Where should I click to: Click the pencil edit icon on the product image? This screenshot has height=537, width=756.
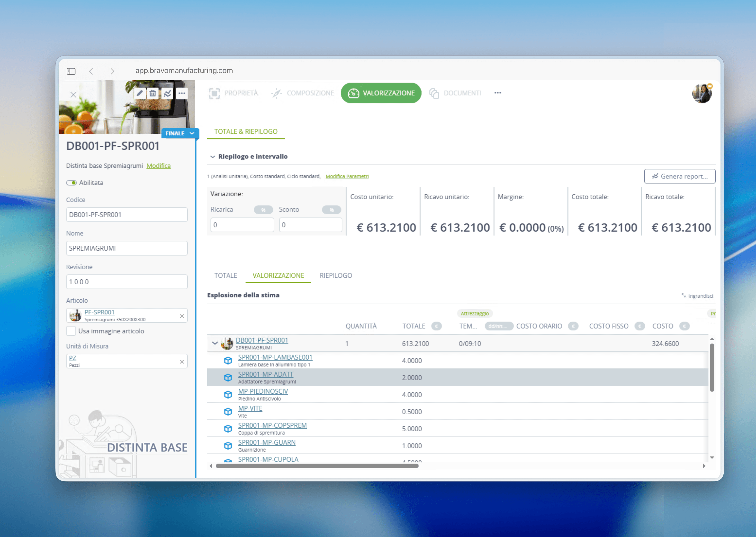coord(139,93)
